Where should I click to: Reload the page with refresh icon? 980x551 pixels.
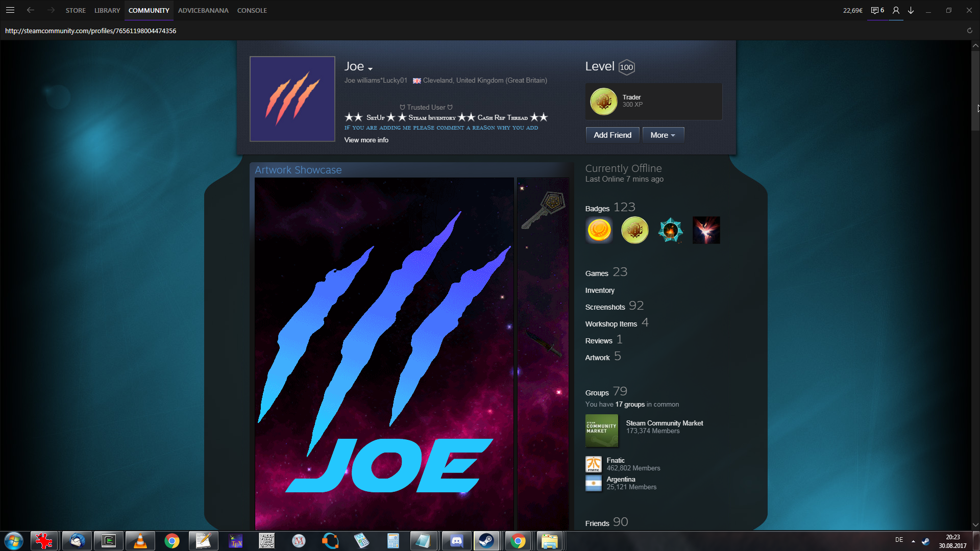(969, 31)
